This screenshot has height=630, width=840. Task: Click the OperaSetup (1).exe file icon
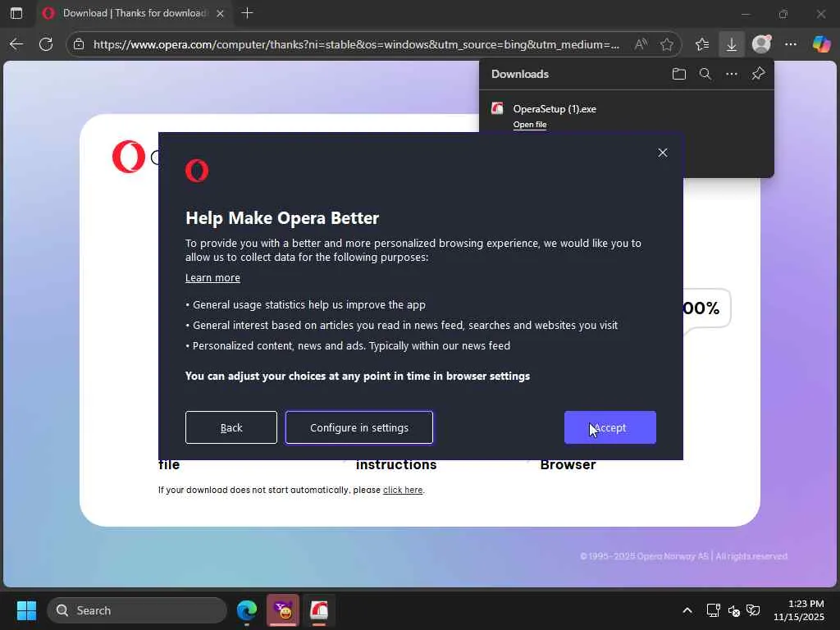pyautogui.click(x=497, y=109)
